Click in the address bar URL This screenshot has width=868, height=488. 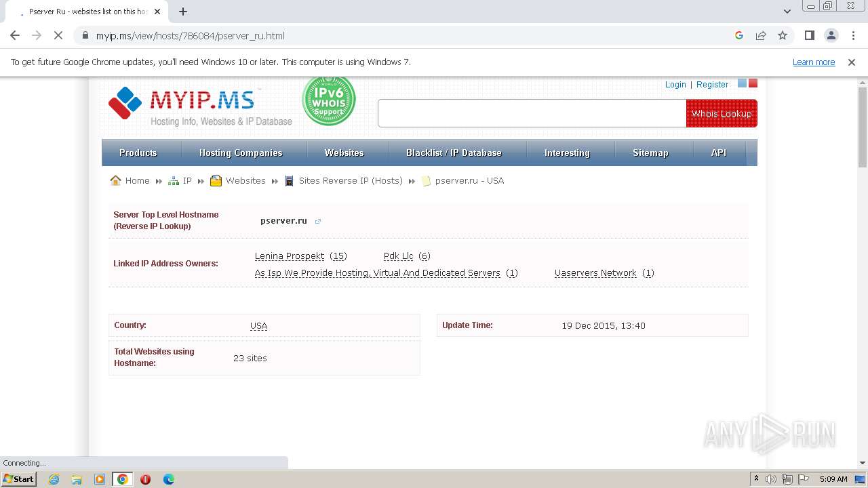coord(191,36)
